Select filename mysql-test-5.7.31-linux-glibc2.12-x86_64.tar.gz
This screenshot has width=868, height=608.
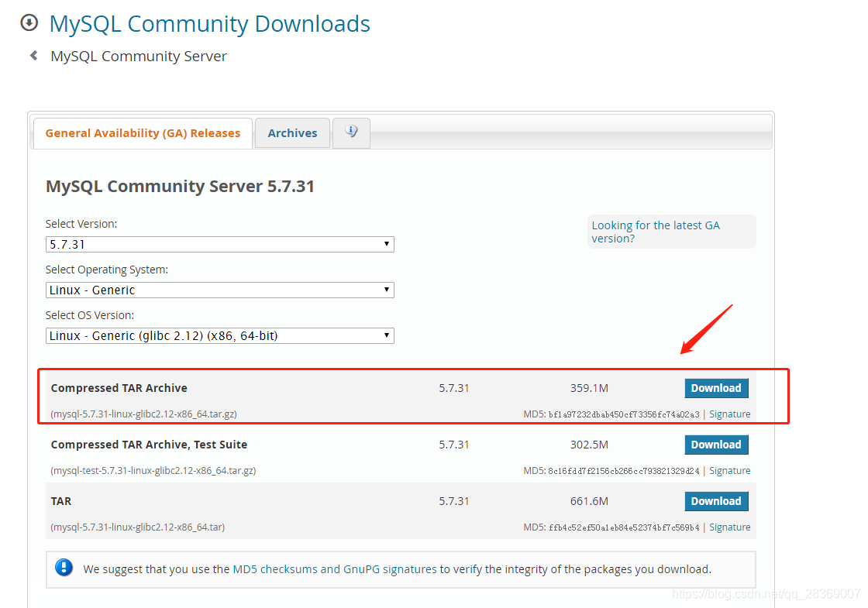tap(153, 471)
